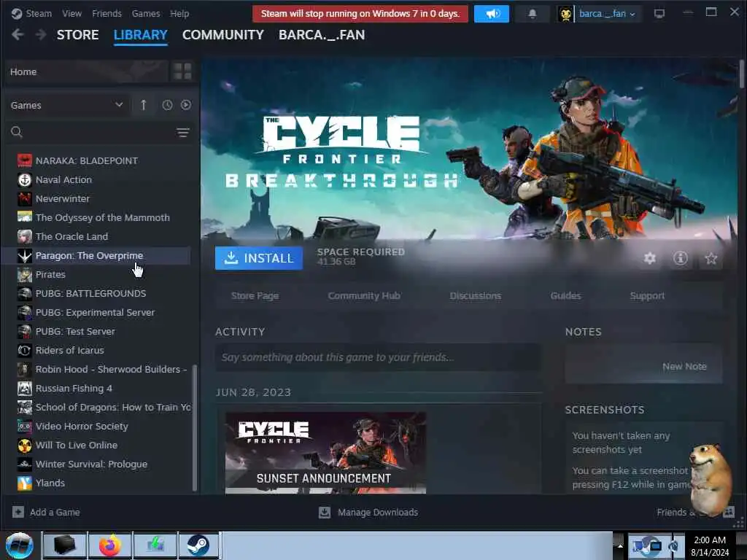Open the Windows Start button
This screenshot has width=747, height=560.
click(x=20, y=545)
